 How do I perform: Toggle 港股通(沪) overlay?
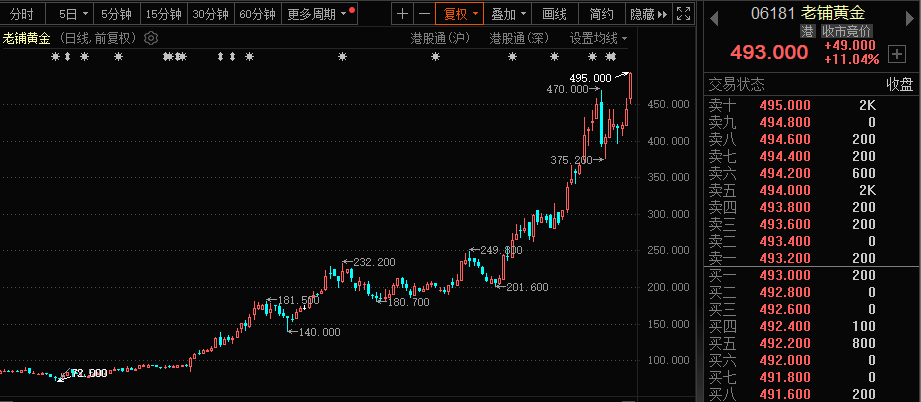(x=439, y=38)
